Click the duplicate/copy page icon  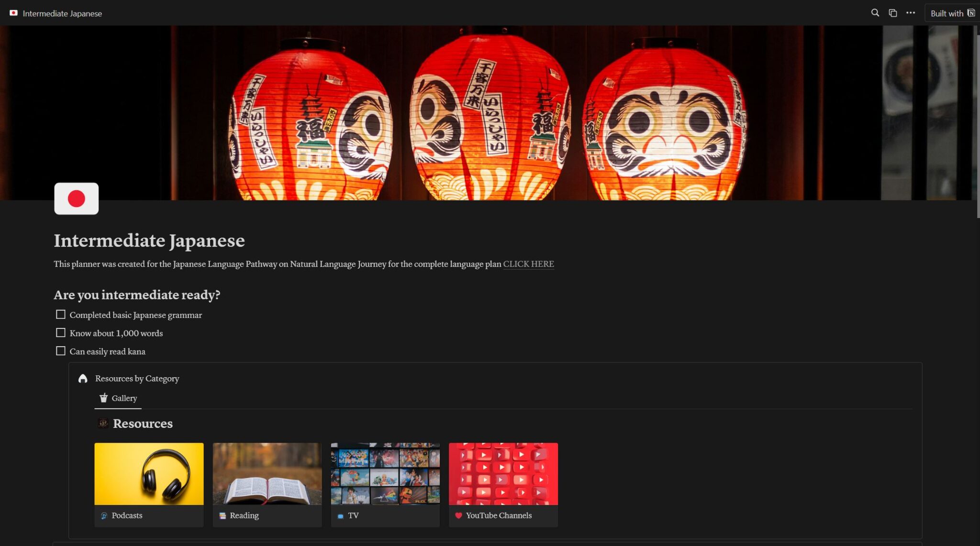[x=892, y=13]
